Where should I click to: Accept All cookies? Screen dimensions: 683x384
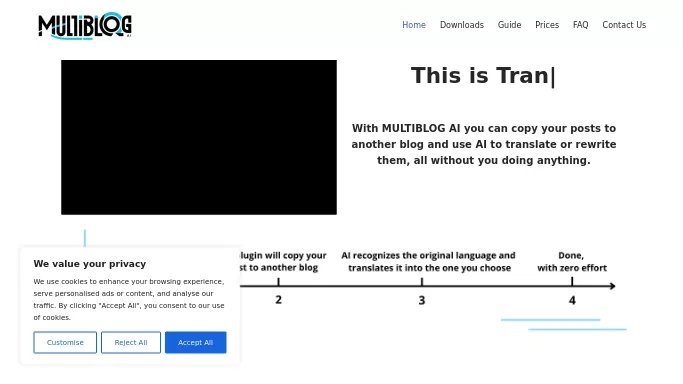(196, 342)
